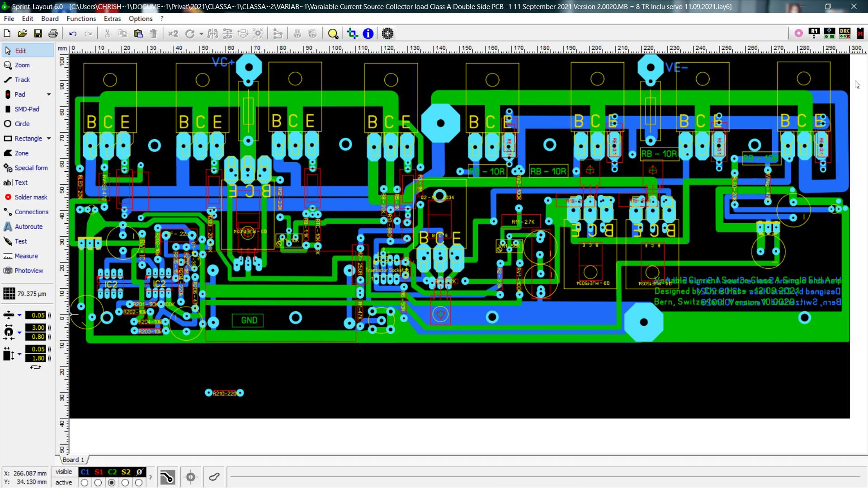
Task: Toggle visibility of layer C1
Action: click(x=85, y=472)
